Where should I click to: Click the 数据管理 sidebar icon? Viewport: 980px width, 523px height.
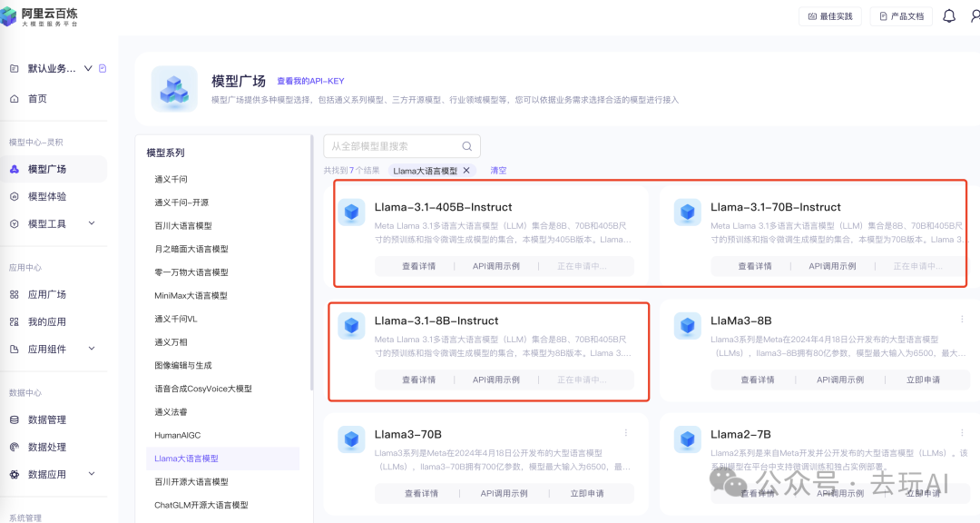[15, 419]
